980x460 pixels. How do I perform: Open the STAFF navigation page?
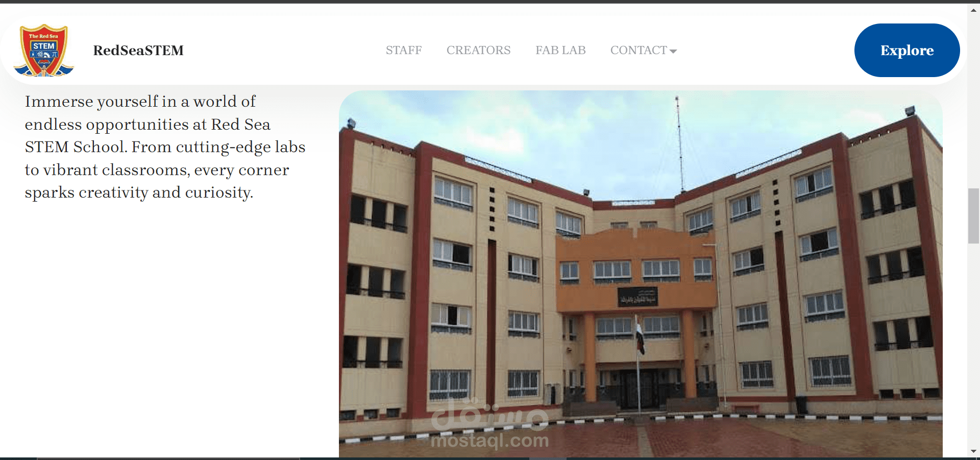click(404, 50)
